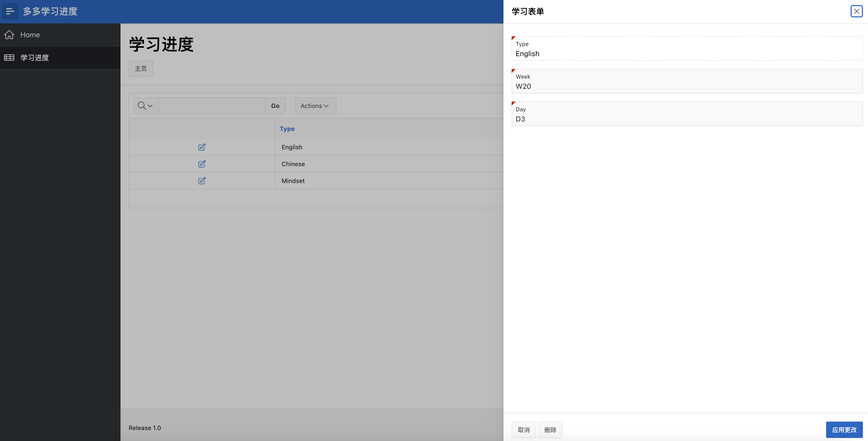Click the edit pencil icon for English row
This screenshot has width=868, height=441.
[202, 147]
